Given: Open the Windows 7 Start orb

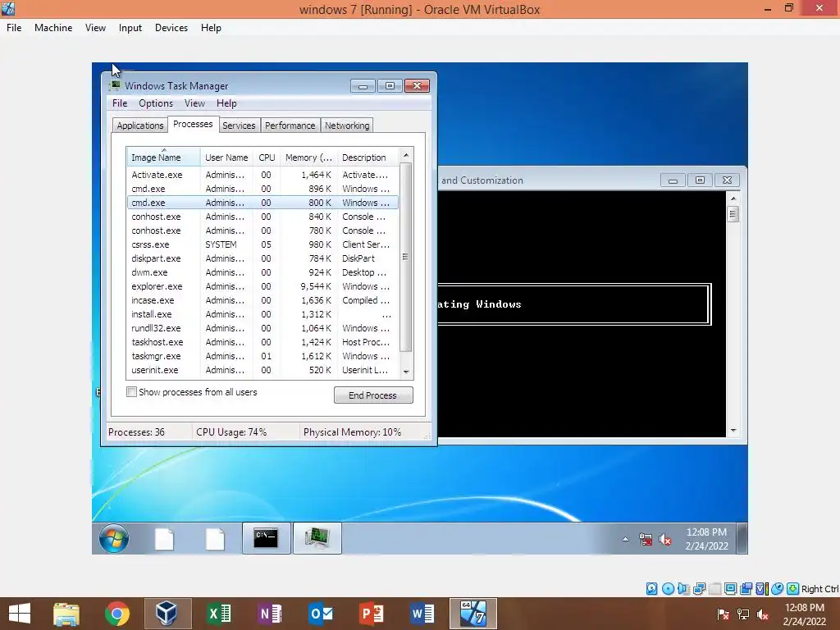Looking at the screenshot, I should [113, 538].
